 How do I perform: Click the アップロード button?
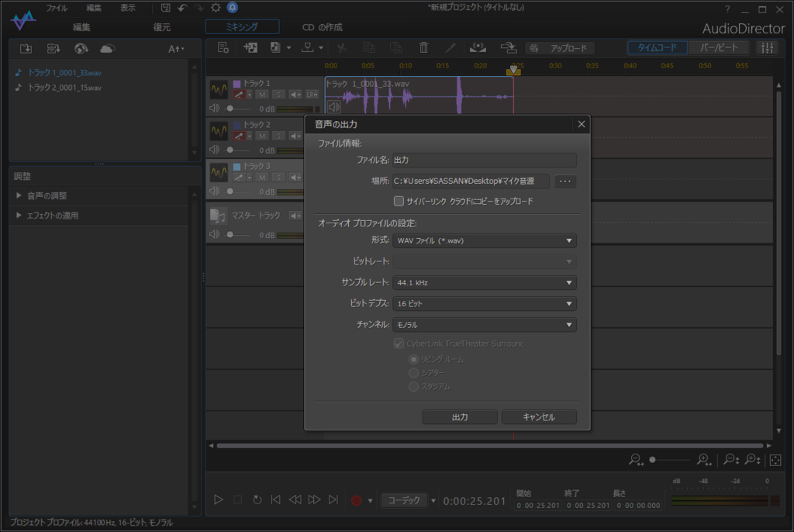pyautogui.click(x=559, y=48)
